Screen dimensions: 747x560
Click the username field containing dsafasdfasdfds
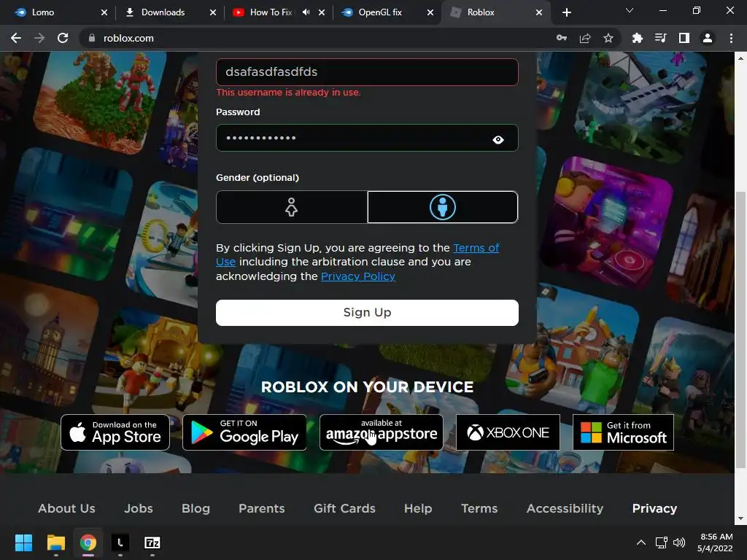point(367,72)
